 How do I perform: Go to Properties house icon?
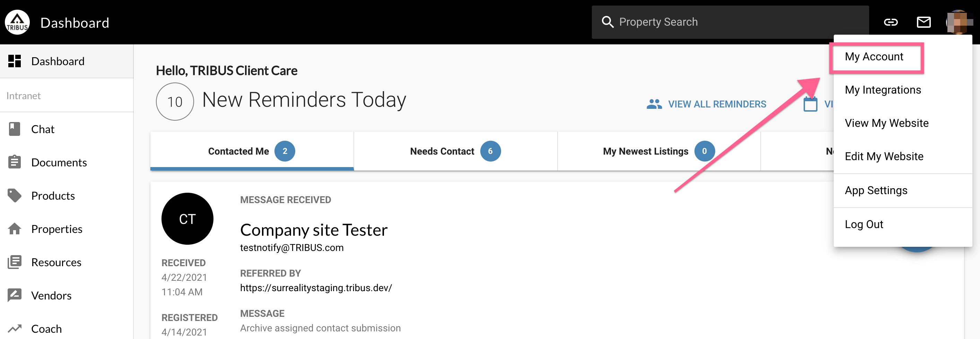click(x=15, y=229)
